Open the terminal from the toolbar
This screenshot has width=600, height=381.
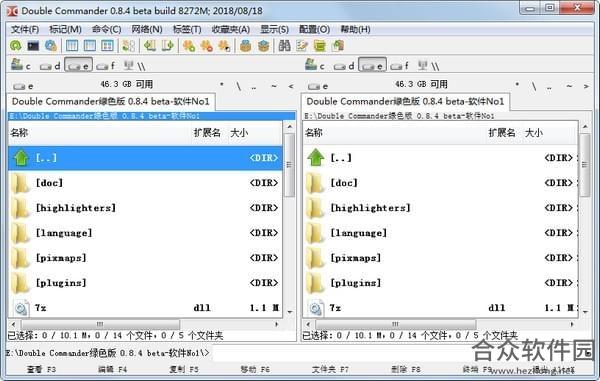point(33,46)
